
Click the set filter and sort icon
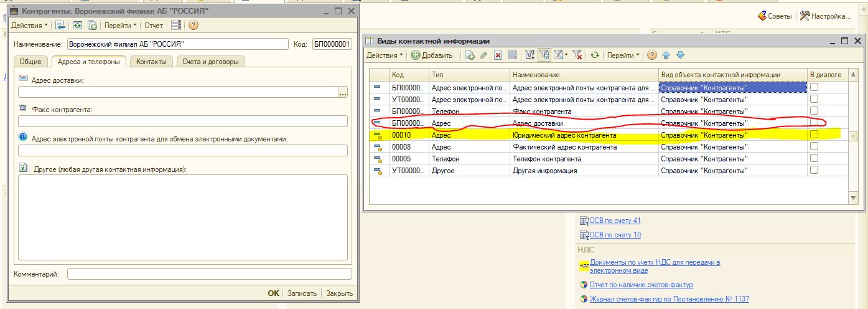530,55
